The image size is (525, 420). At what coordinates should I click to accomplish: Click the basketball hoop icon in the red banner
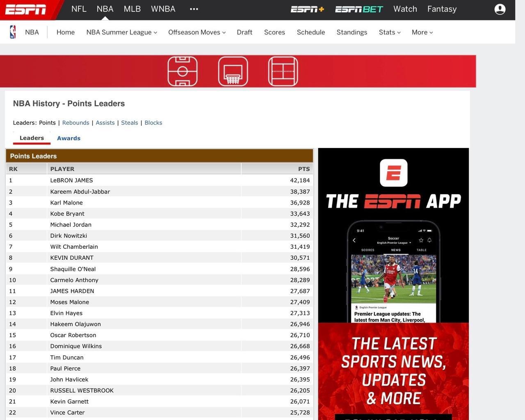233,71
